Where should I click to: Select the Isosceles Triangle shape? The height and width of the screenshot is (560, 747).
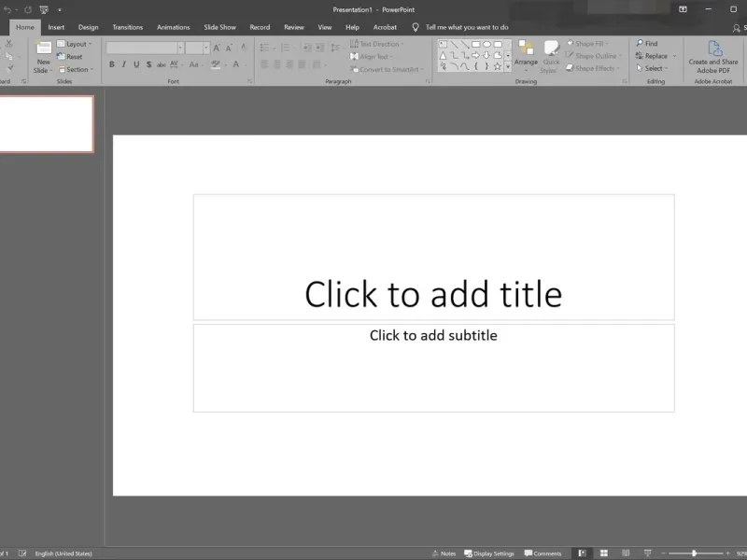(443, 55)
